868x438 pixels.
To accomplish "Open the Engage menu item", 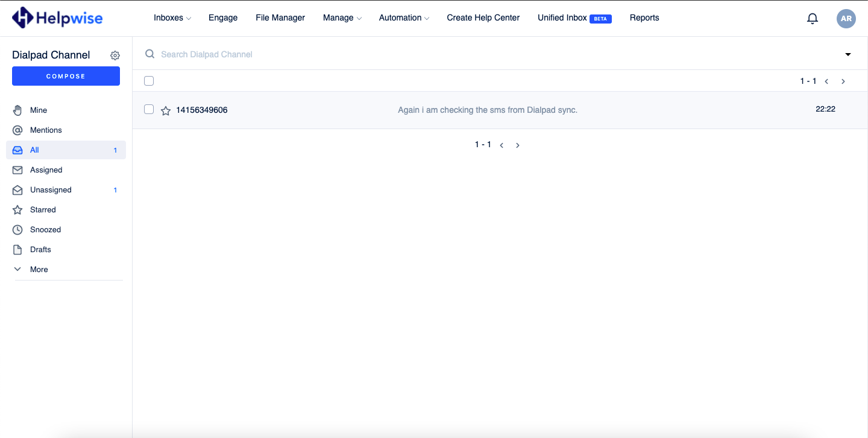I will tap(223, 18).
